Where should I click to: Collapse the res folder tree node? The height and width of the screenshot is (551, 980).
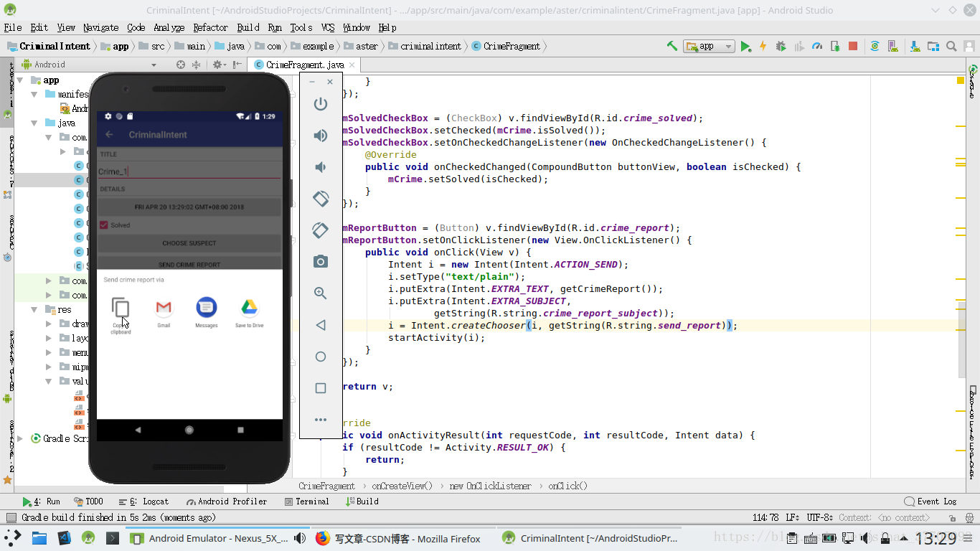(x=34, y=309)
